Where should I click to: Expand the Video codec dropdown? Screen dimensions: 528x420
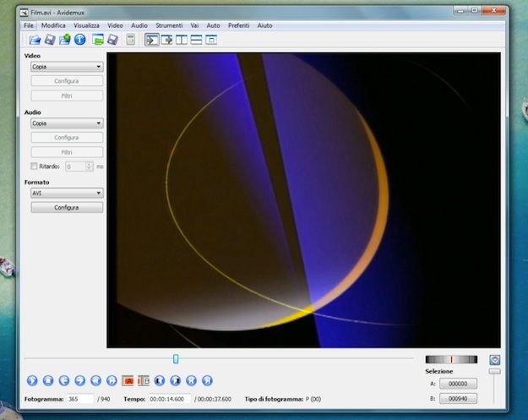(x=67, y=67)
